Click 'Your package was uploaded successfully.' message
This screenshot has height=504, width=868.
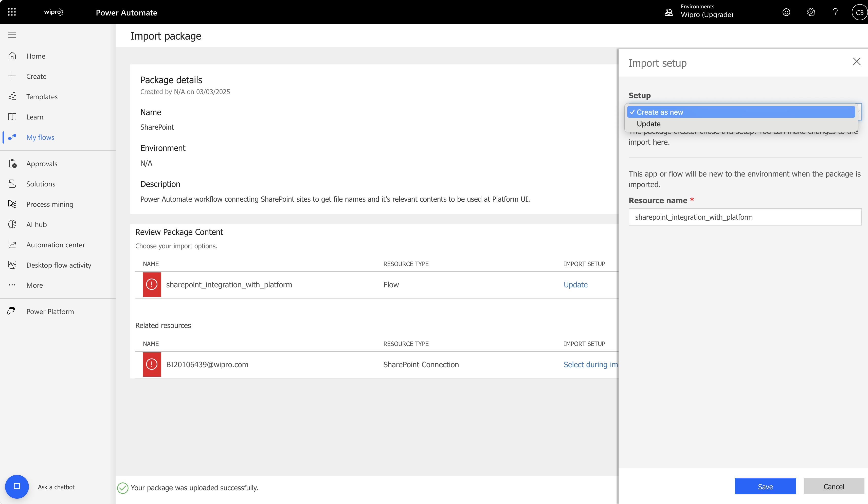tap(194, 488)
